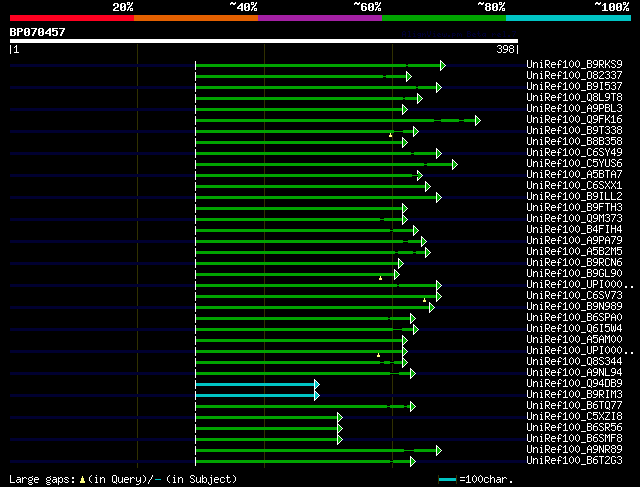Click the orange ~40% identity legend segment
The image size is (640, 487).
pos(196,18)
